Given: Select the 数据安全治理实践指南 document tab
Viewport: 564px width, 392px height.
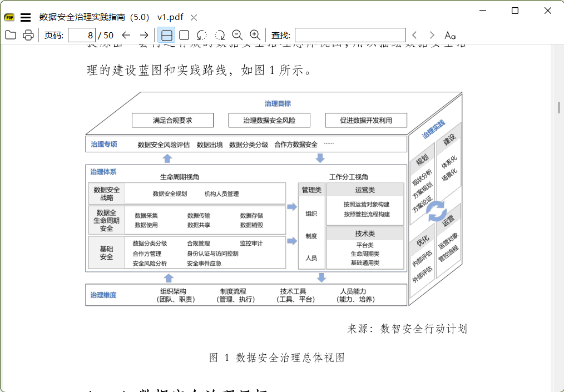Looking at the screenshot, I should (x=111, y=17).
